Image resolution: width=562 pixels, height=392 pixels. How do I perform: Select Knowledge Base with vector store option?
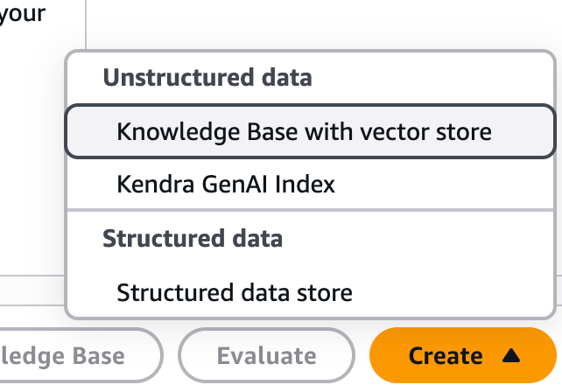pyautogui.click(x=304, y=132)
